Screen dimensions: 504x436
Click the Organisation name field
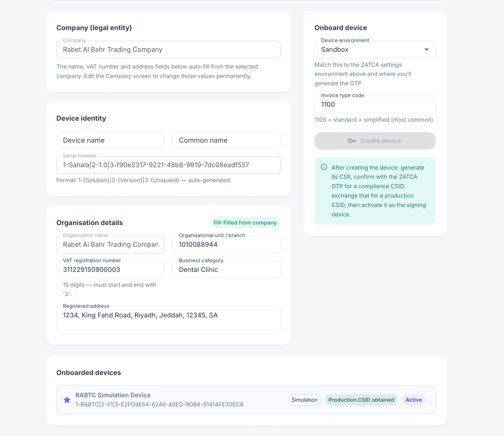pyautogui.click(x=110, y=244)
